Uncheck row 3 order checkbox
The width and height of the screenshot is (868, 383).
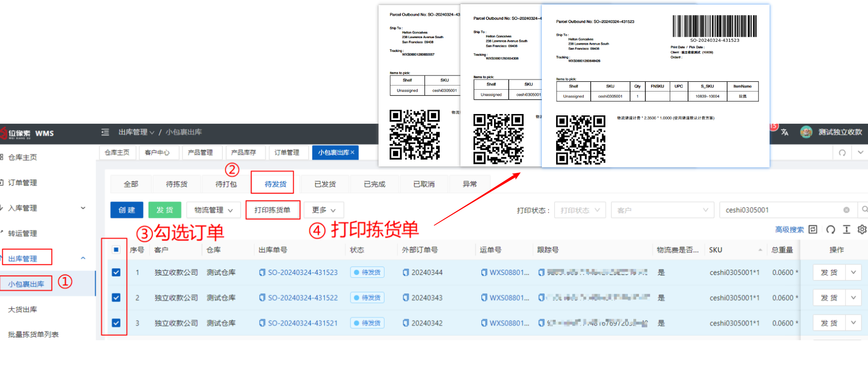(x=116, y=323)
